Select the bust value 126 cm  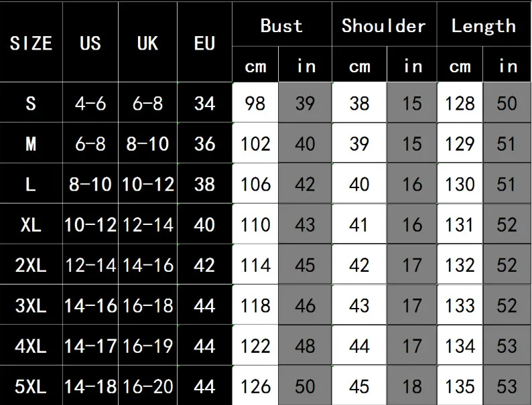pos(255,386)
